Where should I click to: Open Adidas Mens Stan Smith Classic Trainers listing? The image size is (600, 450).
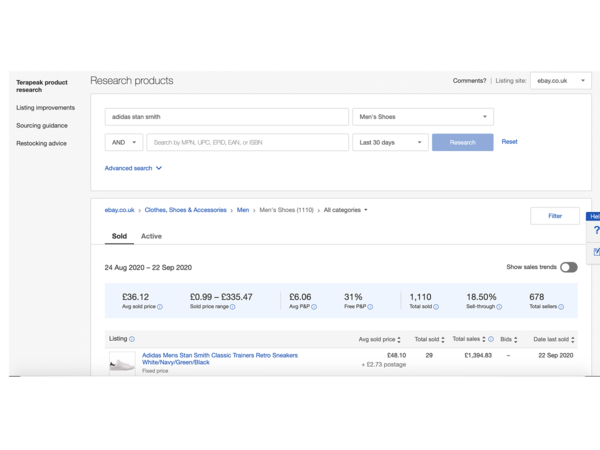click(x=220, y=359)
